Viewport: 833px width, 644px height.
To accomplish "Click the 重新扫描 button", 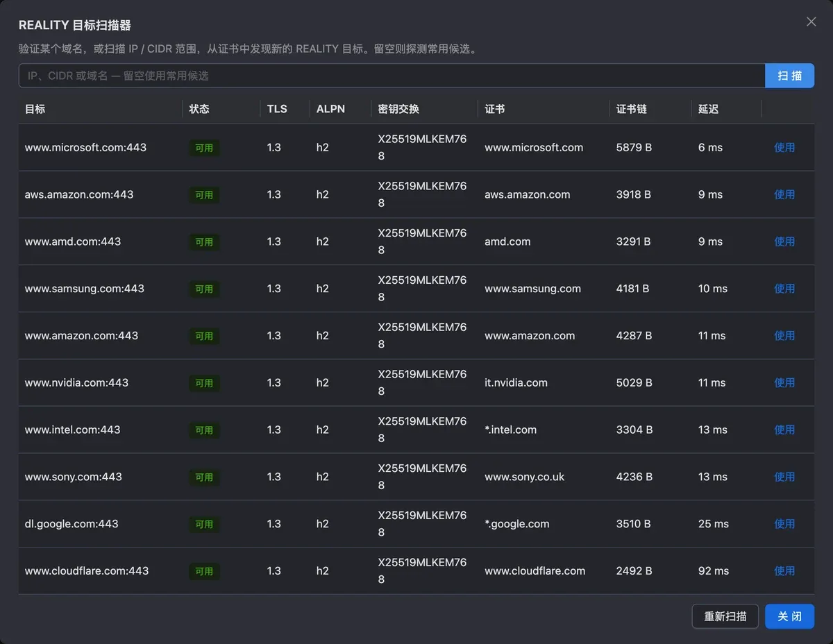I will [x=725, y=616].
